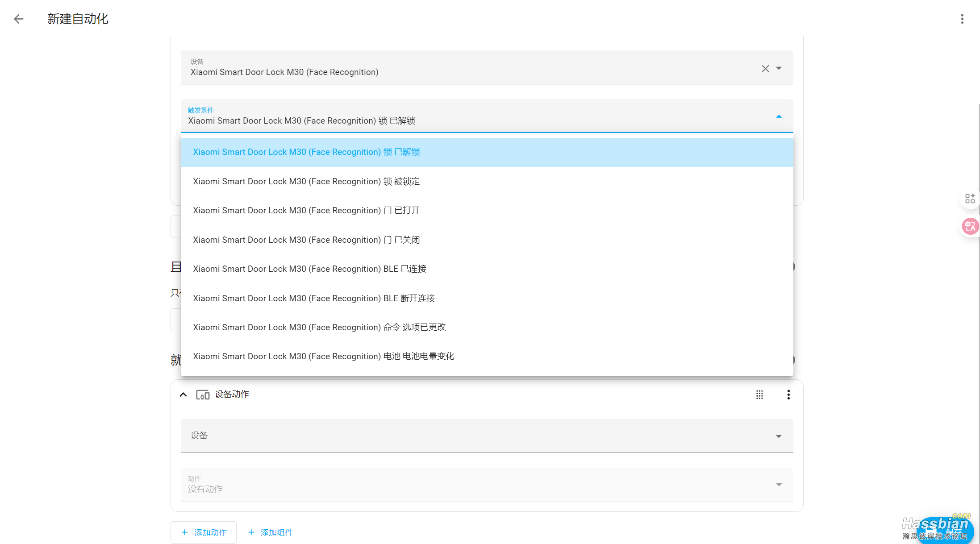This screenshot has width=980, height=544.
Task: Select the option BLE 断开连接
Action: tap(487, 298)
